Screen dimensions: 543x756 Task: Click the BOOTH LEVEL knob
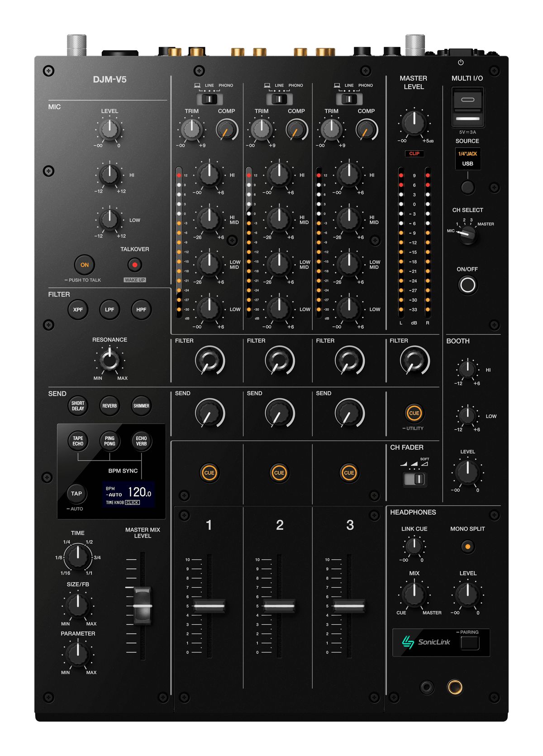point(467,473)
